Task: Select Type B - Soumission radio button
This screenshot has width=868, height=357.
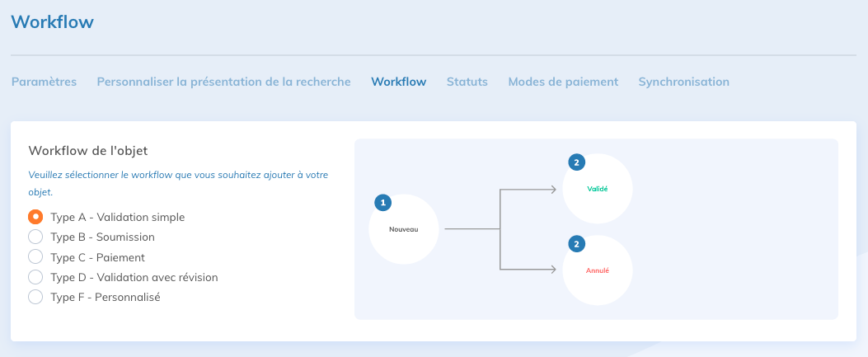Action: [35, 237]
